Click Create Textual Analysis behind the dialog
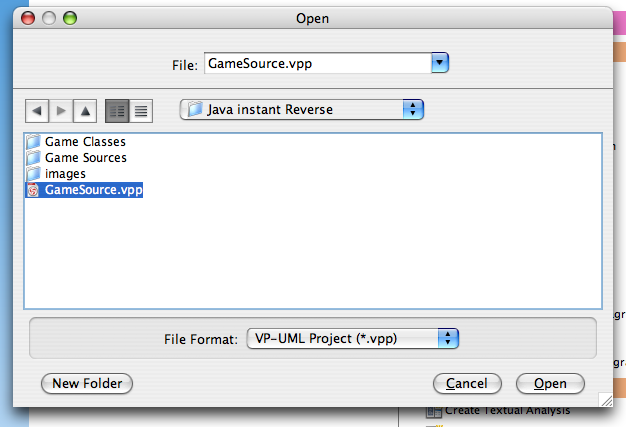Image resolution: width=626 pixels, height=427 pixels. click(x=507, y=410)
